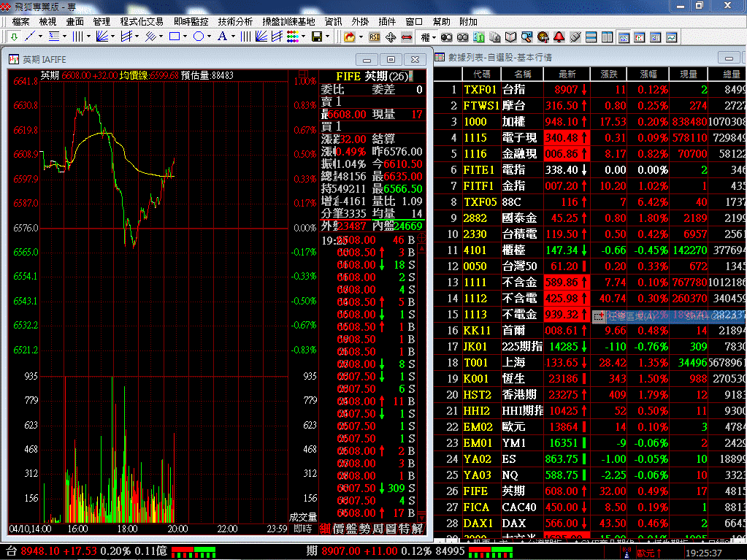The height and width of the screenshot is (560, 747).
Task: Select the trend line drawing tool
Action: click(x=29, y=37)
